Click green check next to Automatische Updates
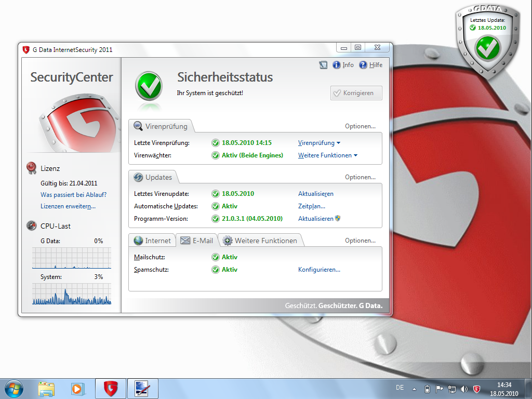The image size is (532, 399). pyautogui.click(x=216, y=206)
